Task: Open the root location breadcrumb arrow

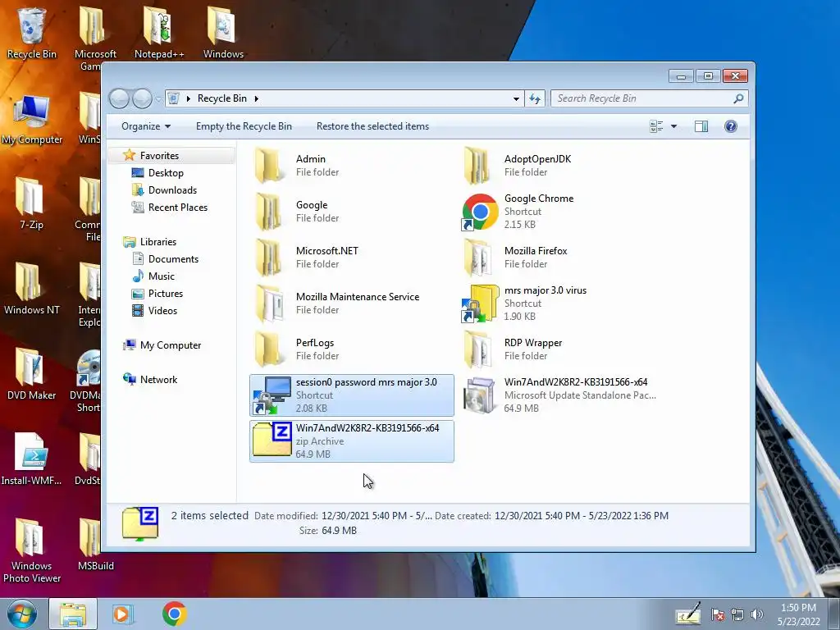Action: coord(188,98)
